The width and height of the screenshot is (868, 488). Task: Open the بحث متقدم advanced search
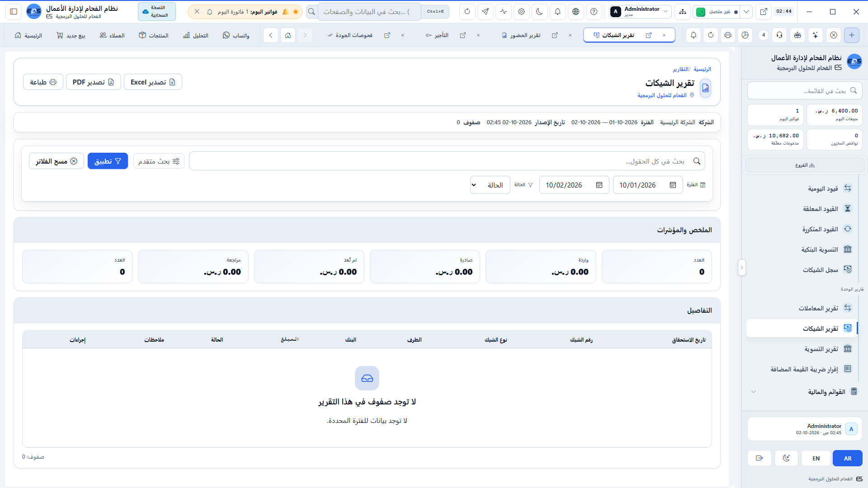(x=159, y=161)
